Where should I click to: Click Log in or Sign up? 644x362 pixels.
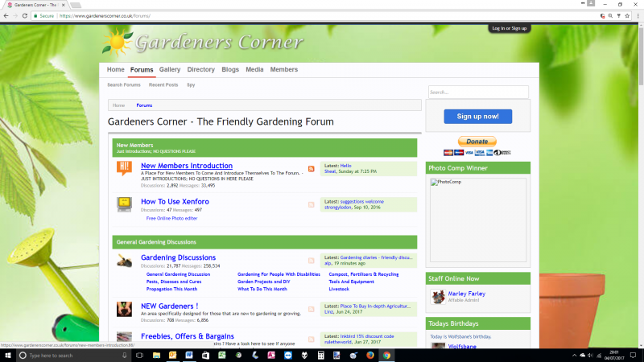coord(509,28)
